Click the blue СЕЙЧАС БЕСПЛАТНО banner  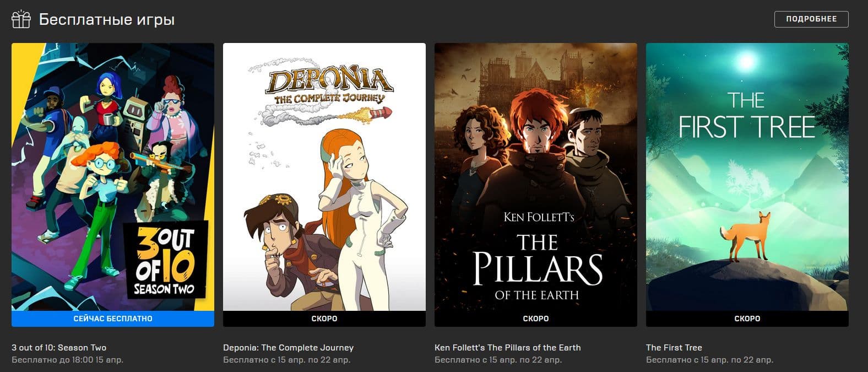[x=113, y=319]
